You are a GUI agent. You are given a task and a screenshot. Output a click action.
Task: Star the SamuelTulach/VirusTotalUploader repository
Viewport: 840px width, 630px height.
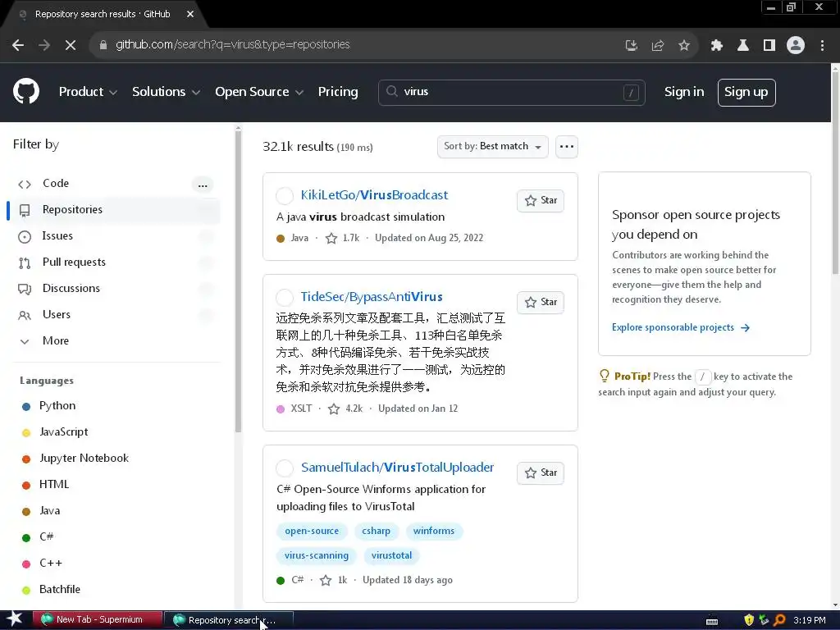tap(541, 473)
